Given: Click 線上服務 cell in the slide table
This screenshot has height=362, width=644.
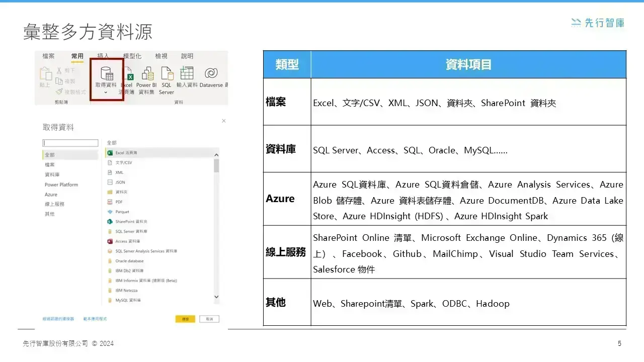Looking at the screenshot, I should (287, 252).
